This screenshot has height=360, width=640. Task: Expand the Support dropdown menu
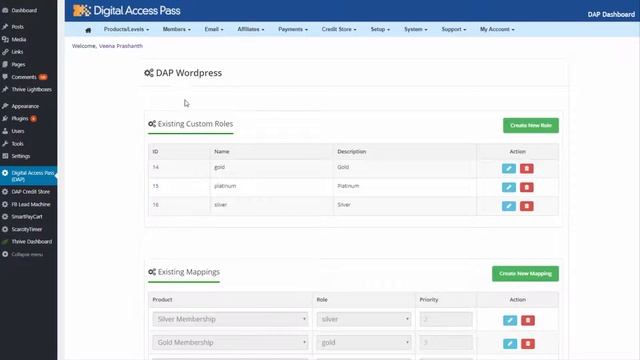(x=453, y=29)
